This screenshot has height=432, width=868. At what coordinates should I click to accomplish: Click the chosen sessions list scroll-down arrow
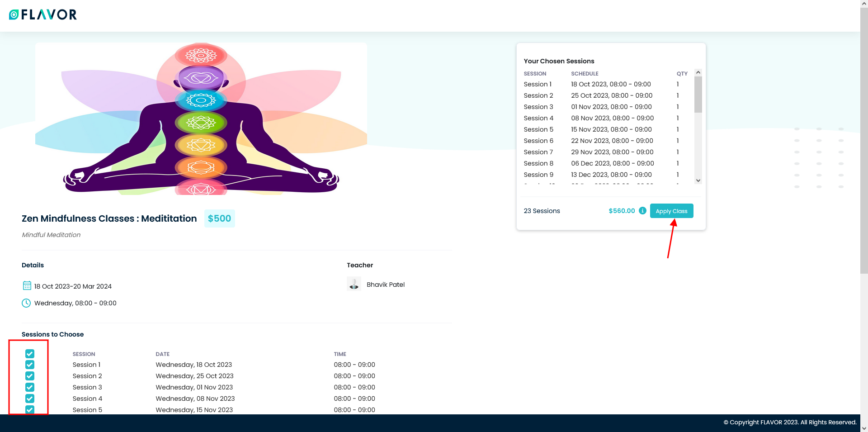pos(698,180)
